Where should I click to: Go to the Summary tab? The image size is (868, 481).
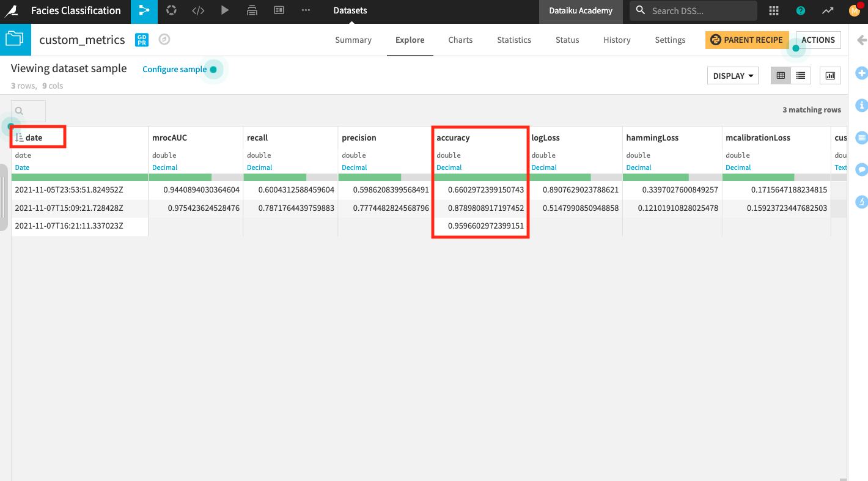pyautogui.click(x=353, y=40)
